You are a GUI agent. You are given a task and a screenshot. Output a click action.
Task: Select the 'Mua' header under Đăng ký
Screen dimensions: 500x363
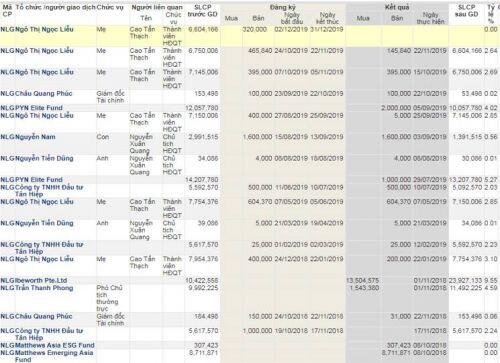(x=231, y=18)
